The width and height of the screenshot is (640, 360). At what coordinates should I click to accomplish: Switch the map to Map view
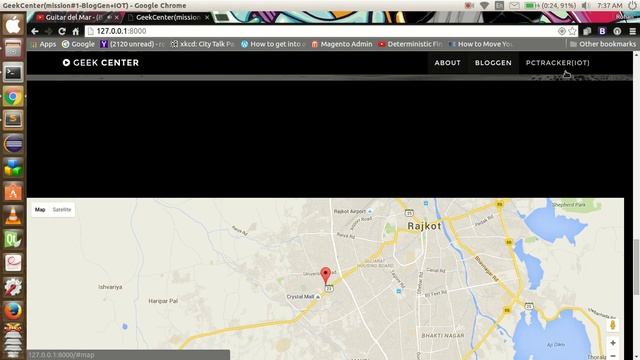(x=40, y=210)
